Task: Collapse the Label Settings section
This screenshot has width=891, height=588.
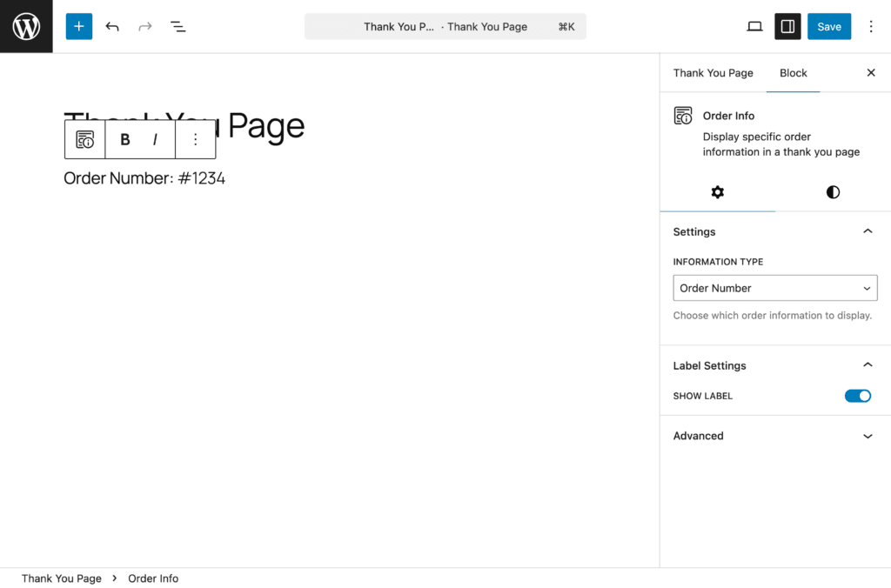Action: point(867,365)
